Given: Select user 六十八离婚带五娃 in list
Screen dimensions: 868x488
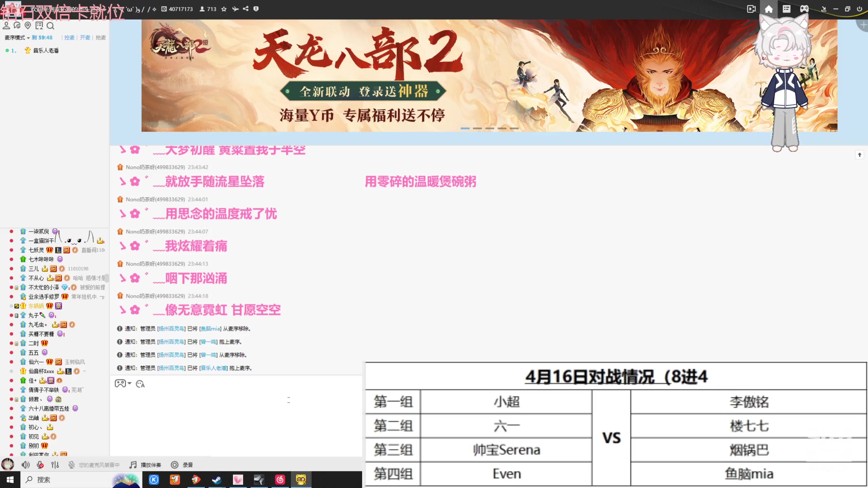Looking at the screenshot, I should (49, 408).
